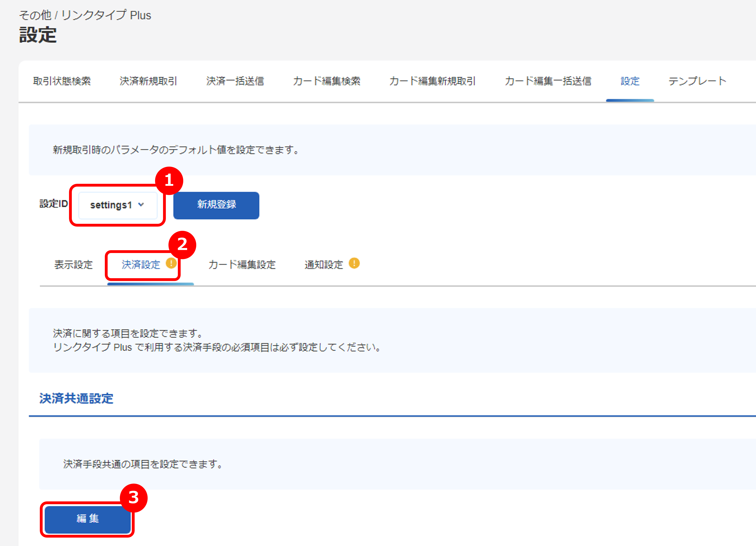
Task: Go to 決済一括送信 tab
Action: pyautogui.click(x=235, y=81)
